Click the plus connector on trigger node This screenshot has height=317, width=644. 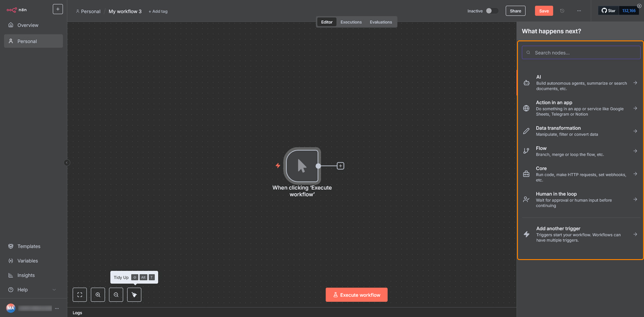(340, 166)
